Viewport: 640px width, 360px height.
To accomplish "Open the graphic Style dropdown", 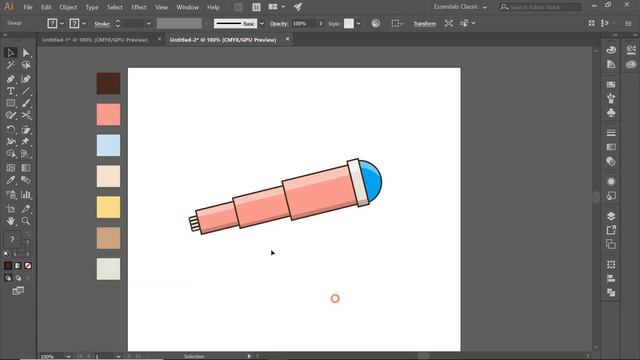I will (x=358, y=23).
